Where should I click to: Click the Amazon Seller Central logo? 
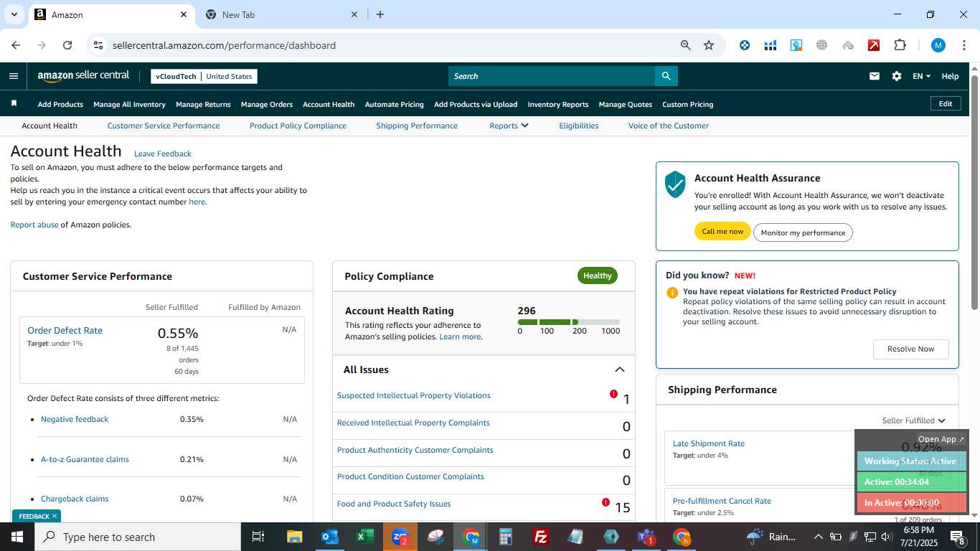click(83, 76)
